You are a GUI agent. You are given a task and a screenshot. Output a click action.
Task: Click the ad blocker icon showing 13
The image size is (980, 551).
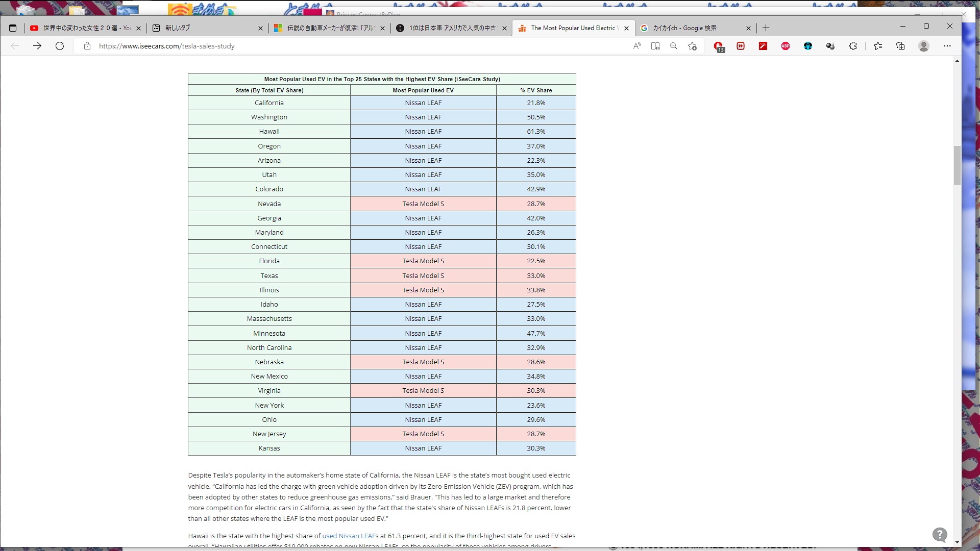pos(719,46)
